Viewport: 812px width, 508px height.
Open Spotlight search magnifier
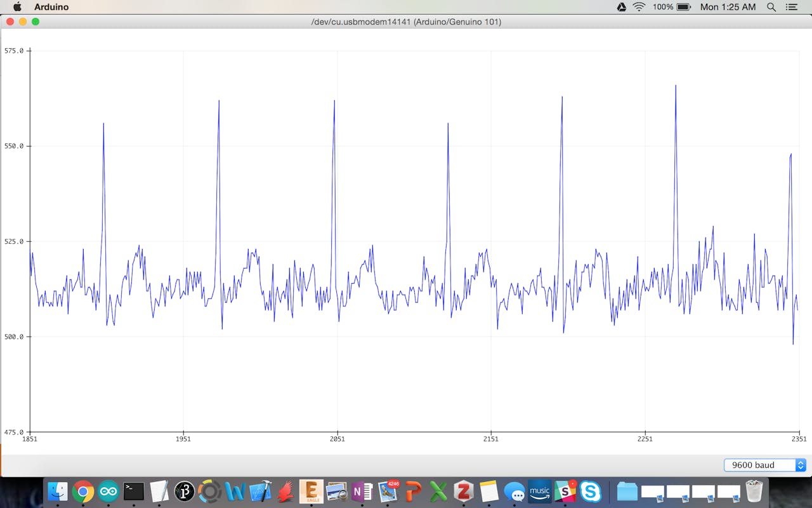[771, 7]
